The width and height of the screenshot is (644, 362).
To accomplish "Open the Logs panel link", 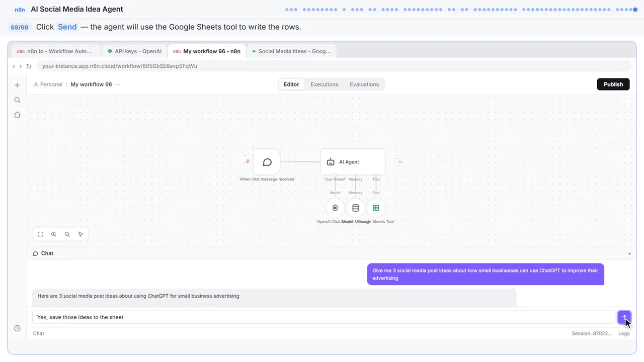I will (x=624, y=333).
